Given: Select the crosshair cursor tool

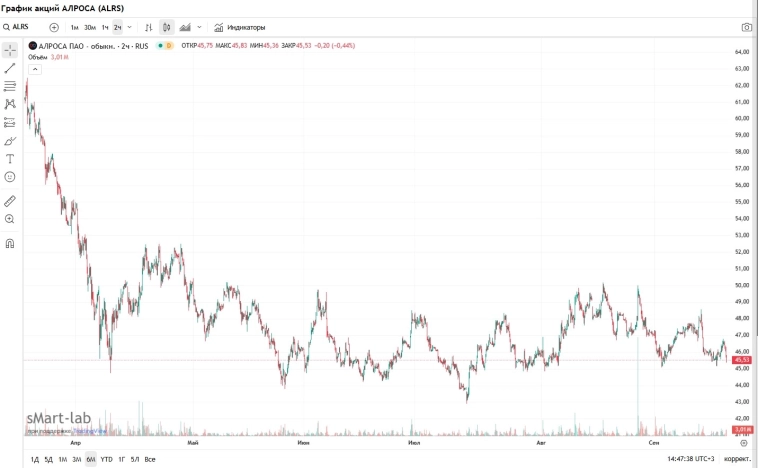Looking at the screenshot, I should pos(10,50).
